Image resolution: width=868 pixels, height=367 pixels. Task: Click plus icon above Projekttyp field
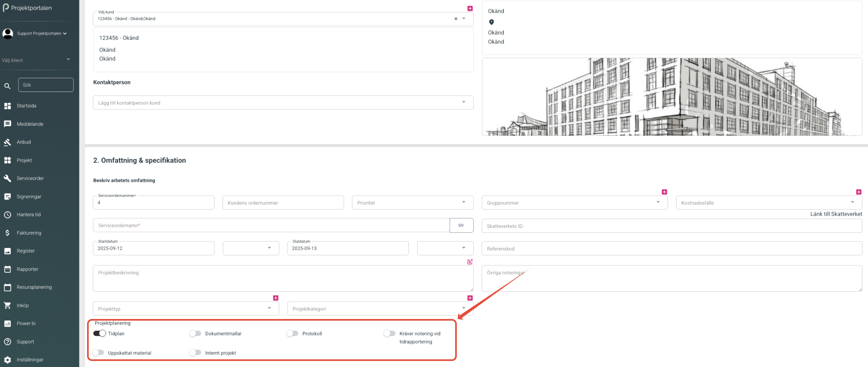point(276,298)
